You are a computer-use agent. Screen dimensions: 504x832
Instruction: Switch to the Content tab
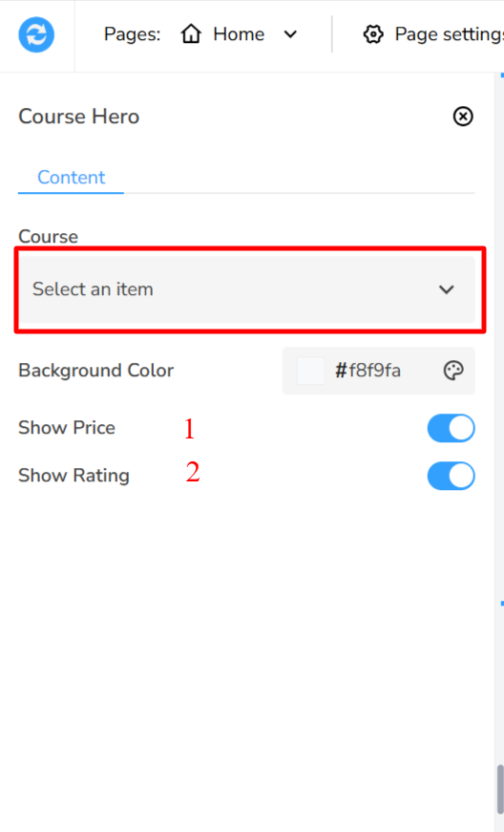(x=71, y=178)
